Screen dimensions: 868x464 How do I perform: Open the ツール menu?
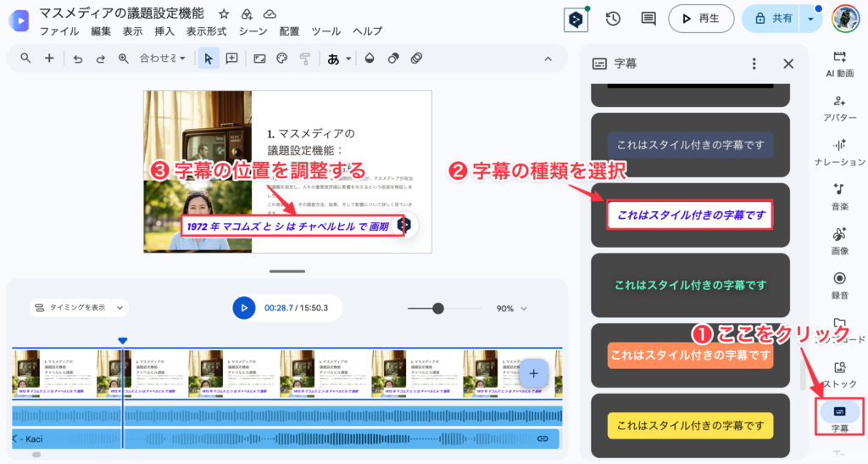[326, 31]
